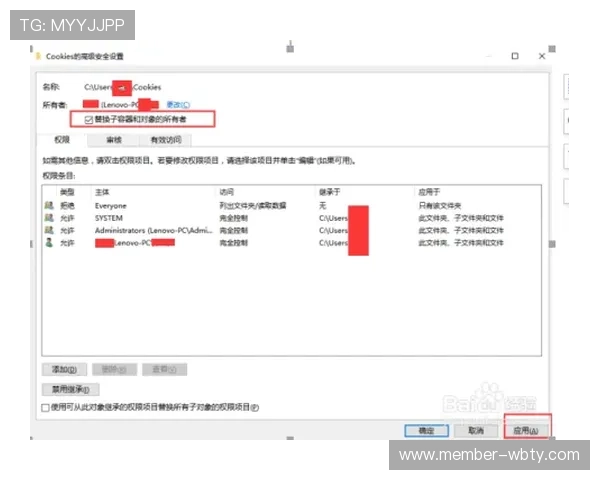Click 完全控制 in the SYSTEM row
The height and width of the screenshot is (480, 600).
point(233,218)
